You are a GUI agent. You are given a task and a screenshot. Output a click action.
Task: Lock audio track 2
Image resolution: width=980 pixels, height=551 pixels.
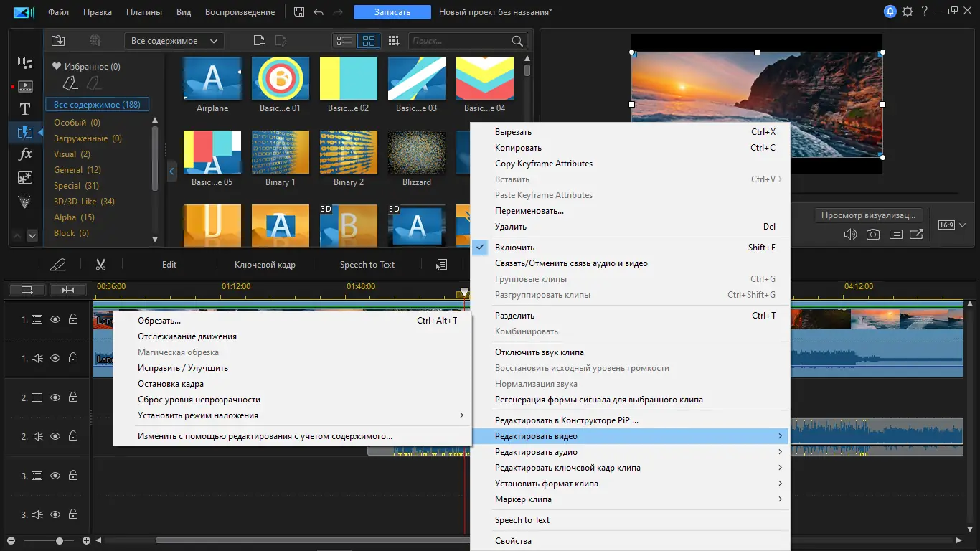[x=73, y=436]
